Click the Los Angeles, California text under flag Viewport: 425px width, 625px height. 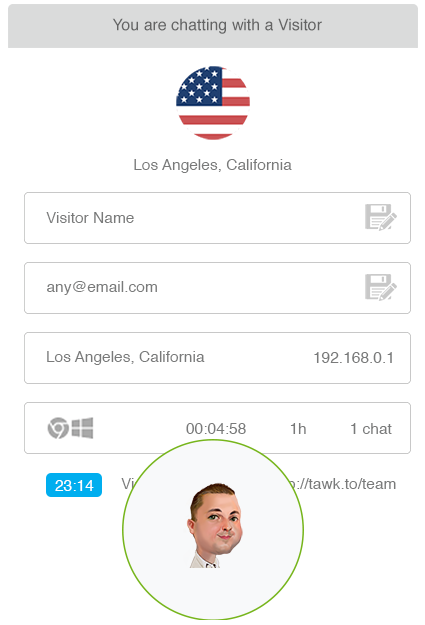212,165
